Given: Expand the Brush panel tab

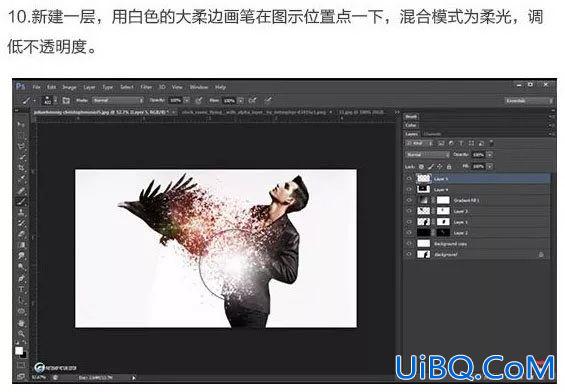Looking at the screenshot, I should 411,116.
